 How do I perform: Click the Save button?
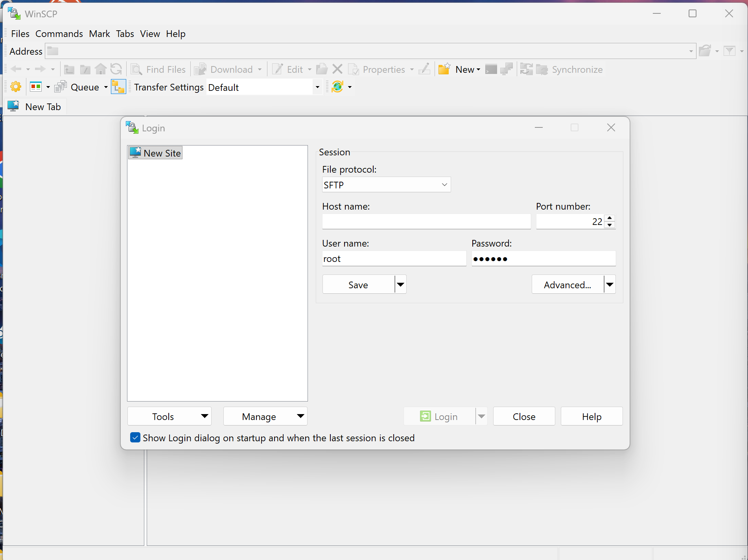coord(358,284)
